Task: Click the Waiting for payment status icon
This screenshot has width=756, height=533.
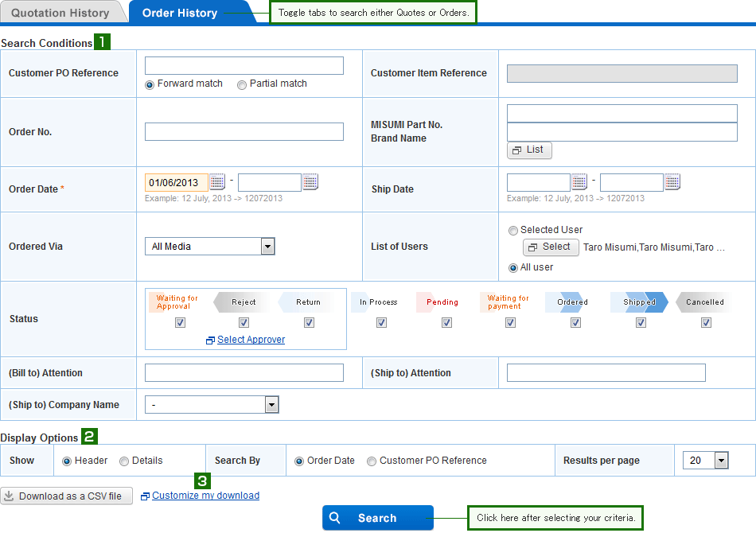Action: tap(509, 302)
